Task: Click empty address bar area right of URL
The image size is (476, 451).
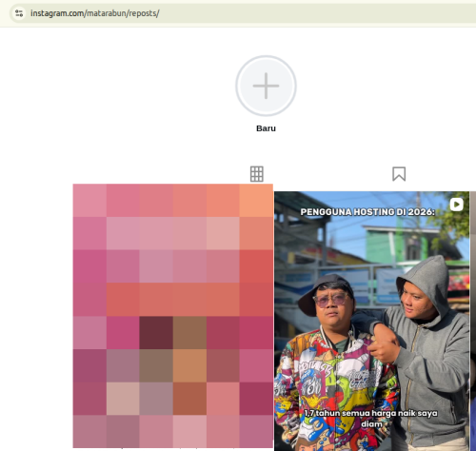Action: pos(317,13)
